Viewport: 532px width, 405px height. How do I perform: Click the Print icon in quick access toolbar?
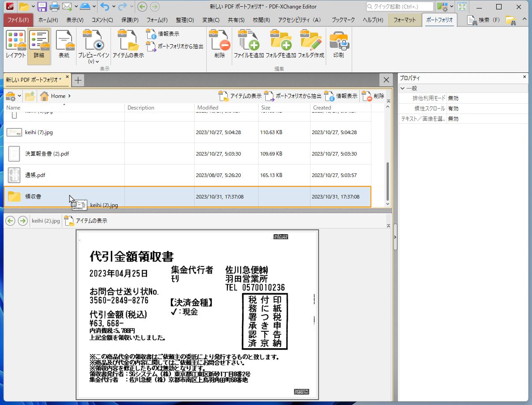point(54,6)
